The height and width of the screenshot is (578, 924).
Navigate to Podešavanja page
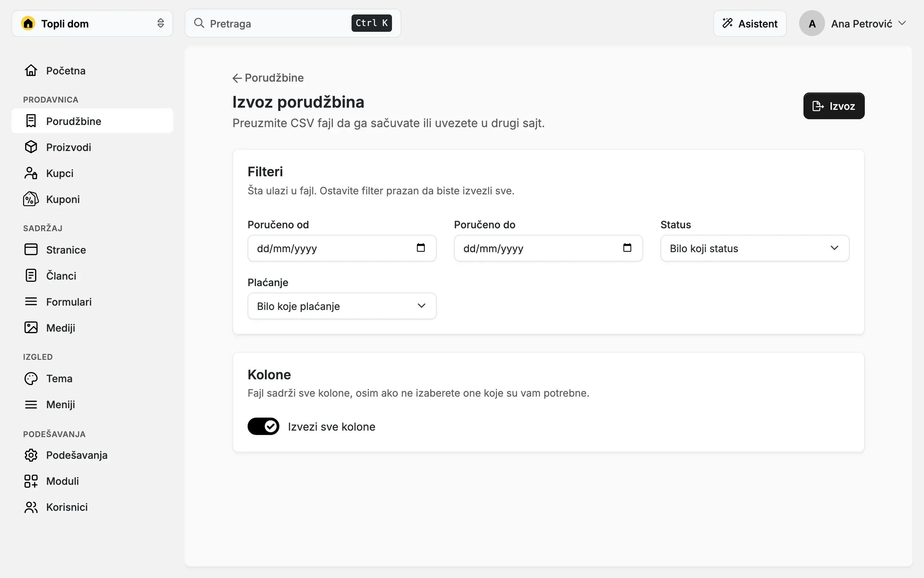point(92,454)
